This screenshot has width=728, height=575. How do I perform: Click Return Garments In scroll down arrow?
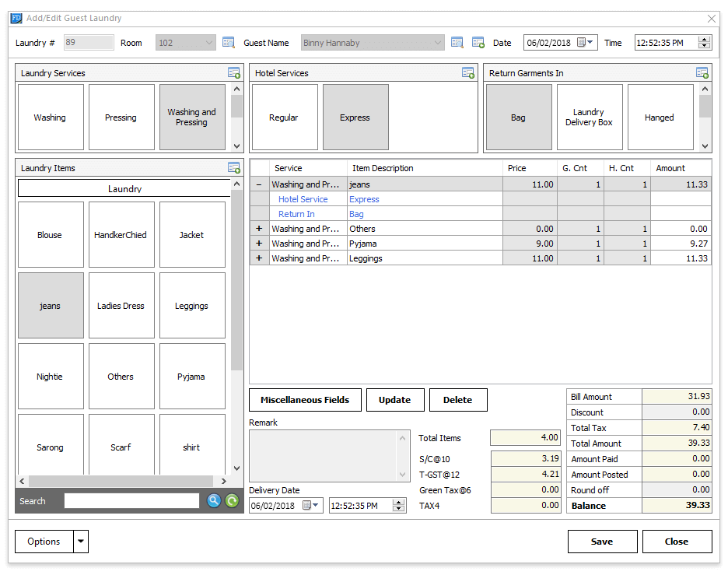[x=705, y=146]
